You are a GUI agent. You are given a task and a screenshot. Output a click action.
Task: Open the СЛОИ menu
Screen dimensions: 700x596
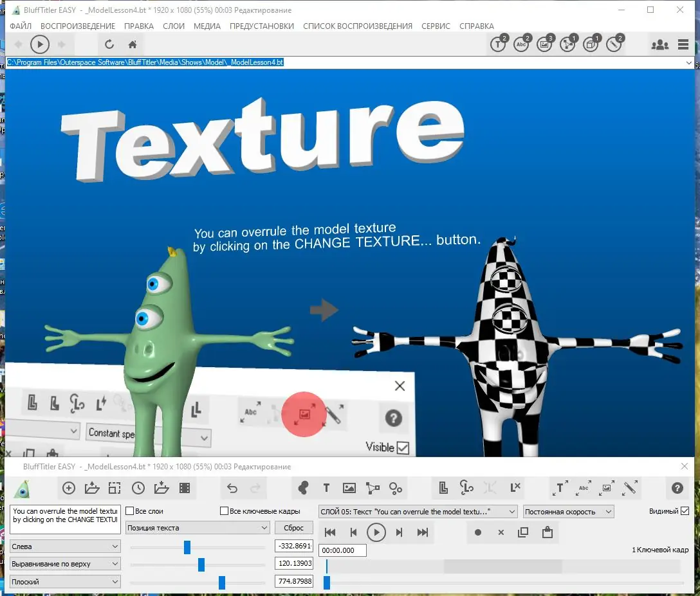[x=174, y=26]
